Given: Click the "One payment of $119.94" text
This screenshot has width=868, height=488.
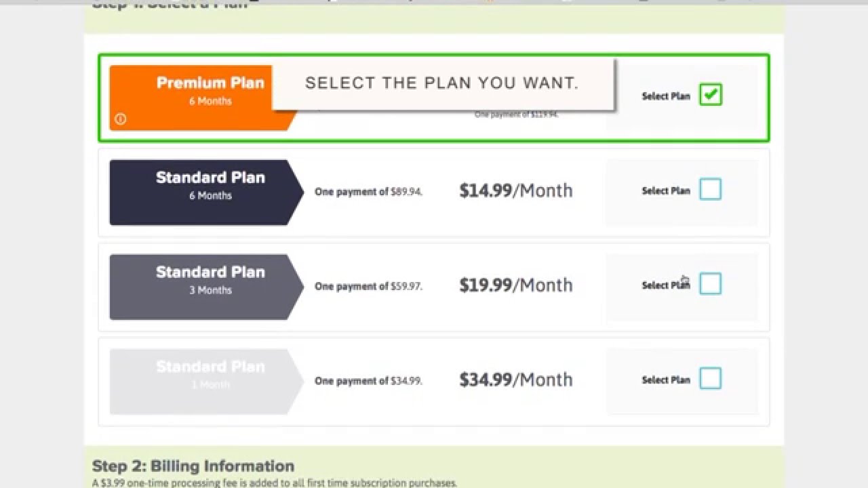Looking at the screenshot, I should 516,115.
